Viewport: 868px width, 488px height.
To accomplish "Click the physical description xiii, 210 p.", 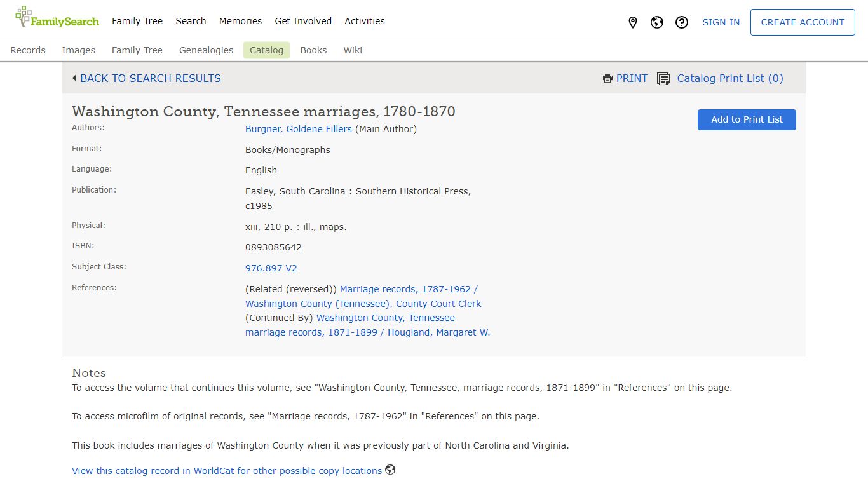I will (x=296, y=227).
